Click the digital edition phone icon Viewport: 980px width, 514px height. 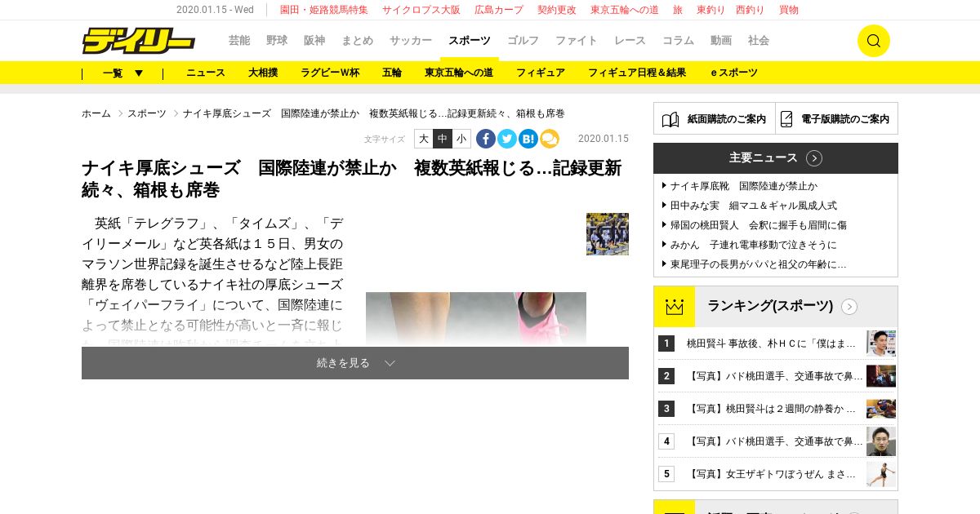[x=786, y=119]
